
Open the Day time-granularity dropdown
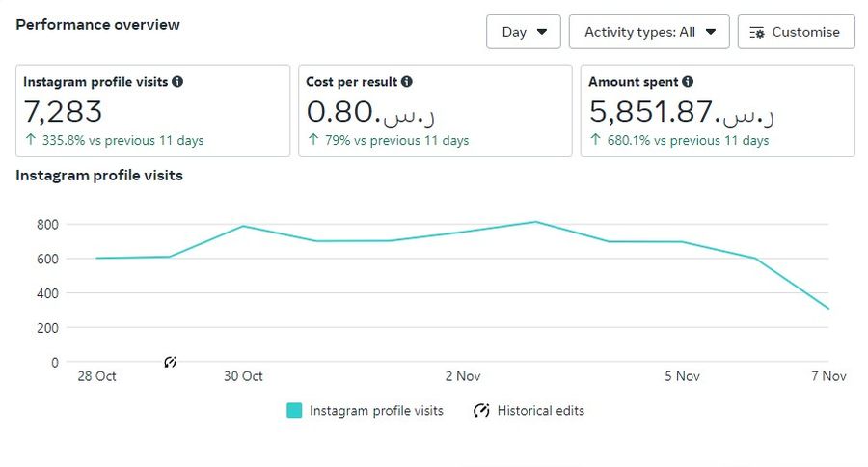[523, 32]
